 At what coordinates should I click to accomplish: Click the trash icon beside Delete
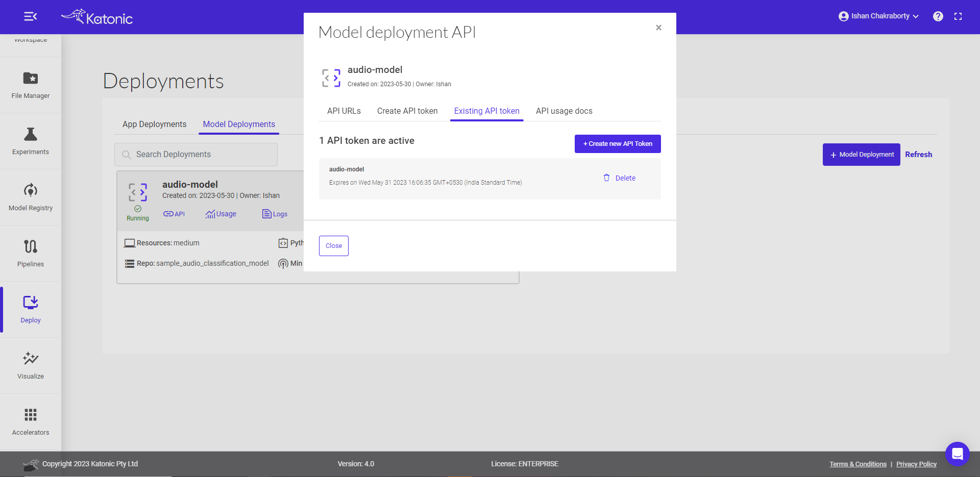coord(606,178)
